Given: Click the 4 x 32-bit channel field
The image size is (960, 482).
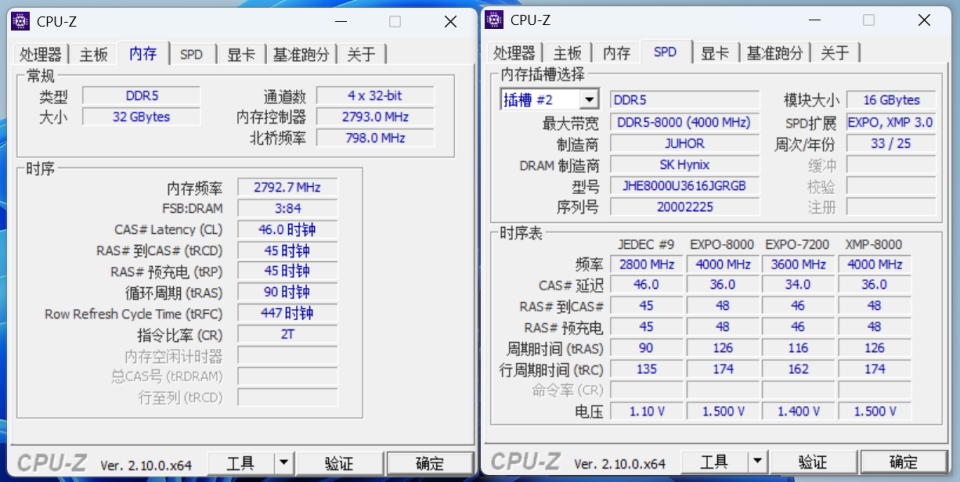Looking at the screenshot, I should click(375, 96).
